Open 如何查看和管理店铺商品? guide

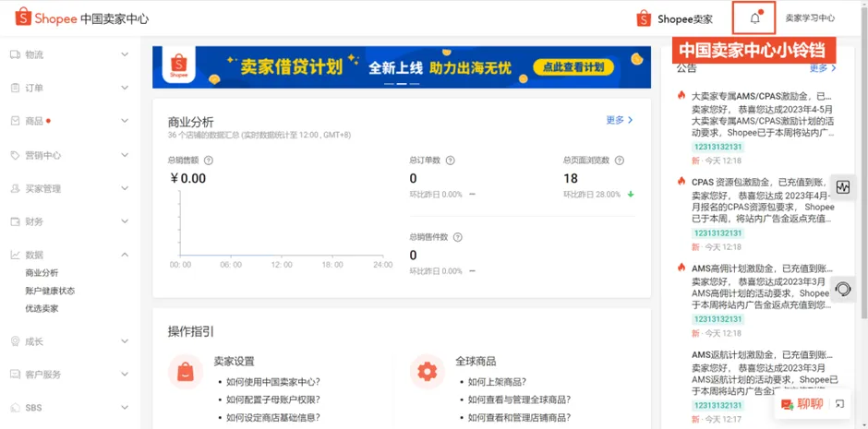(519, 417)
